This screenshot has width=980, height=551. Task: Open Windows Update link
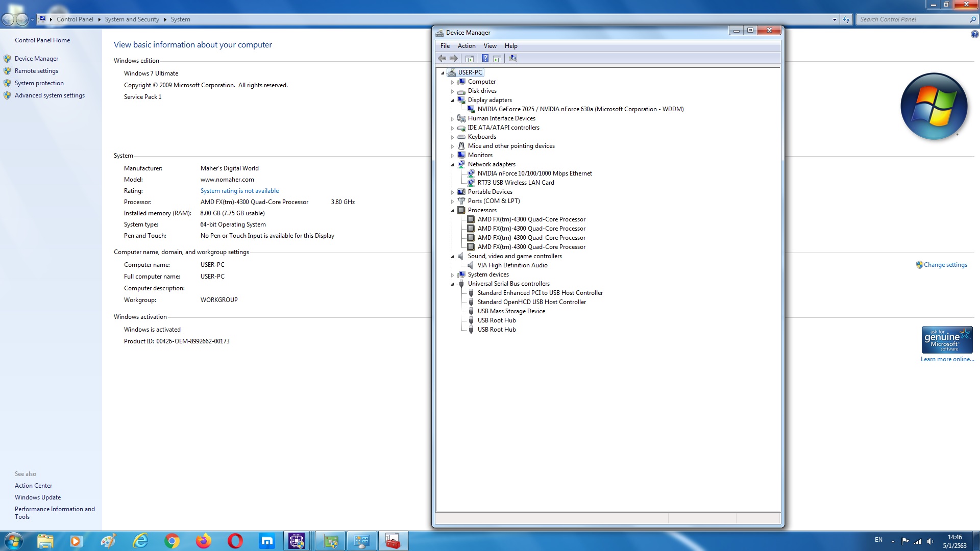38,497
